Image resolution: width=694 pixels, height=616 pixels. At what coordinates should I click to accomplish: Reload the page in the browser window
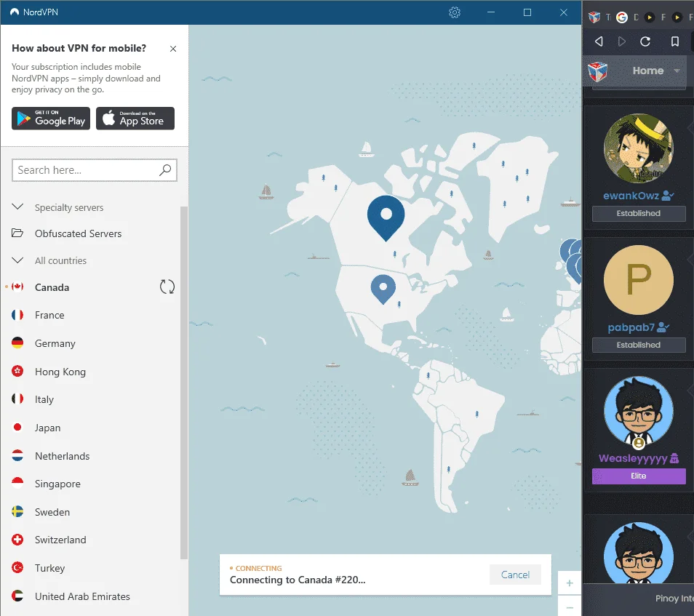pos(645,41)
